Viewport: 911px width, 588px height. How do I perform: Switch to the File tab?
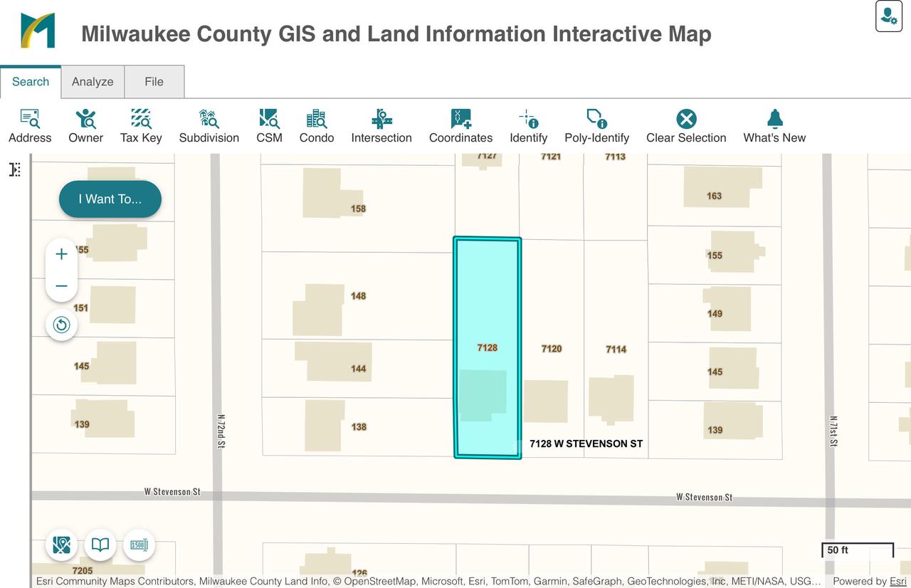154,82
